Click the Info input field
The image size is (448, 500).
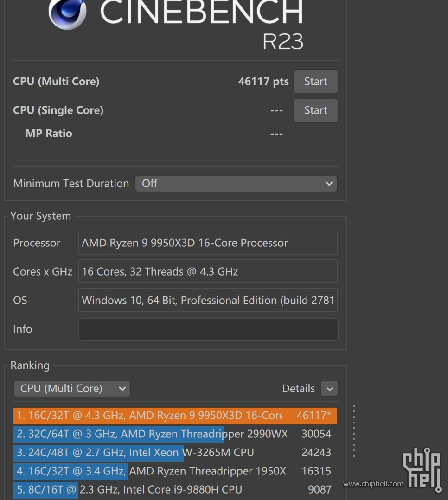208,329
